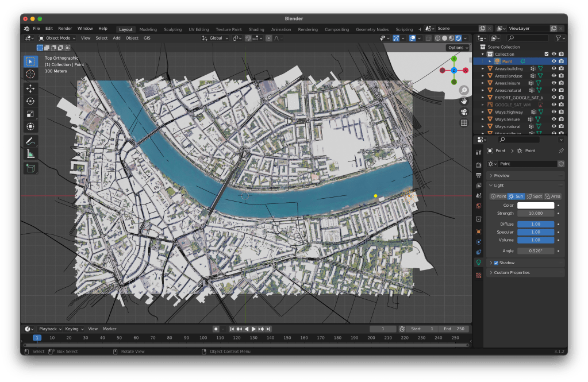
Task: Click the camera view icon in viewport
Action: [463, 112]
